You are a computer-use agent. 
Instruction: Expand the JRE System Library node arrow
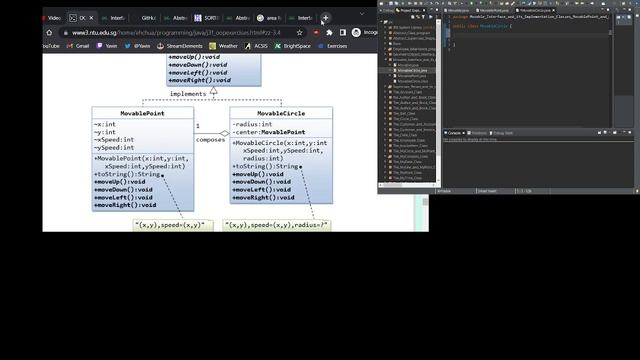point(385,27)
